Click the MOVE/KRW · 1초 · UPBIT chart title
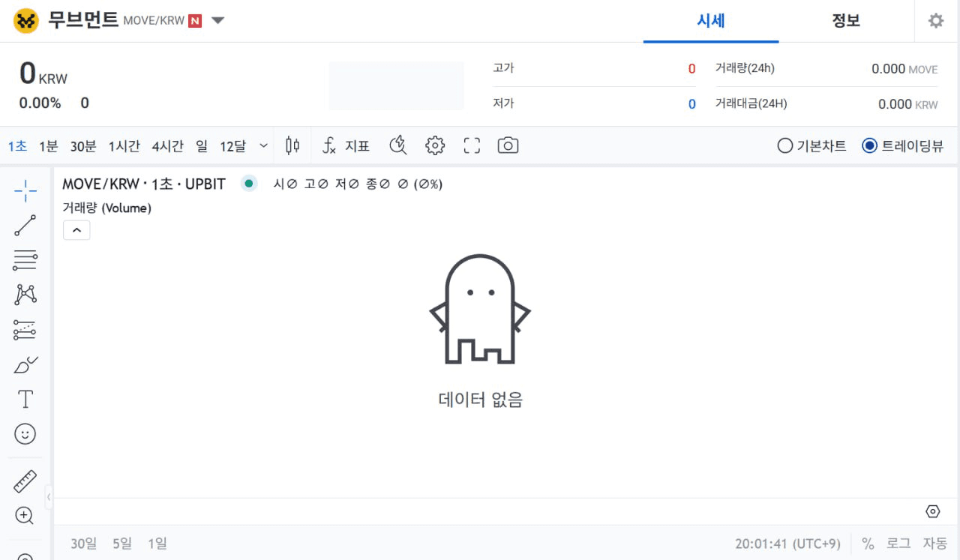This screenshot has height=560, width=960. tap(144, 184)
